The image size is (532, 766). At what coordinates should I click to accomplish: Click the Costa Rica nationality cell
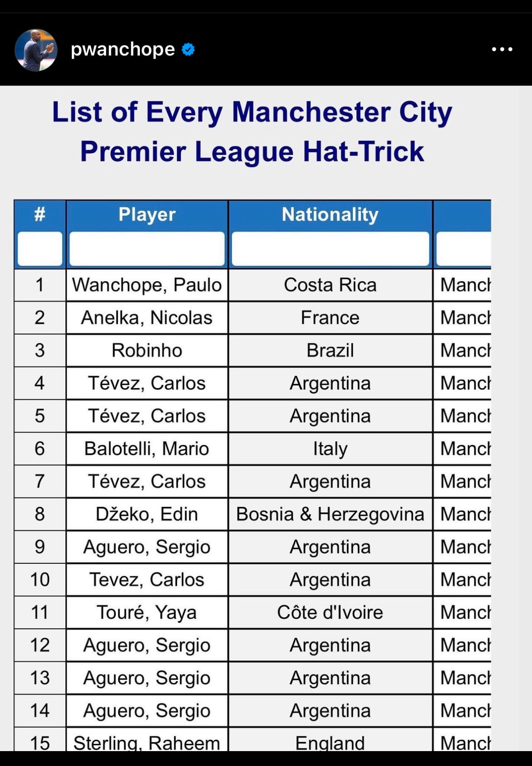pos(330,285)
